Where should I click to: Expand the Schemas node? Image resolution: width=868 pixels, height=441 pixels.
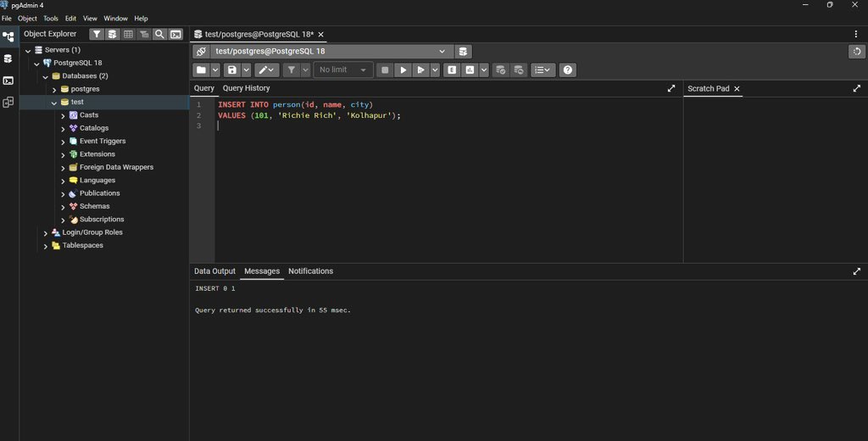point(63,207)
